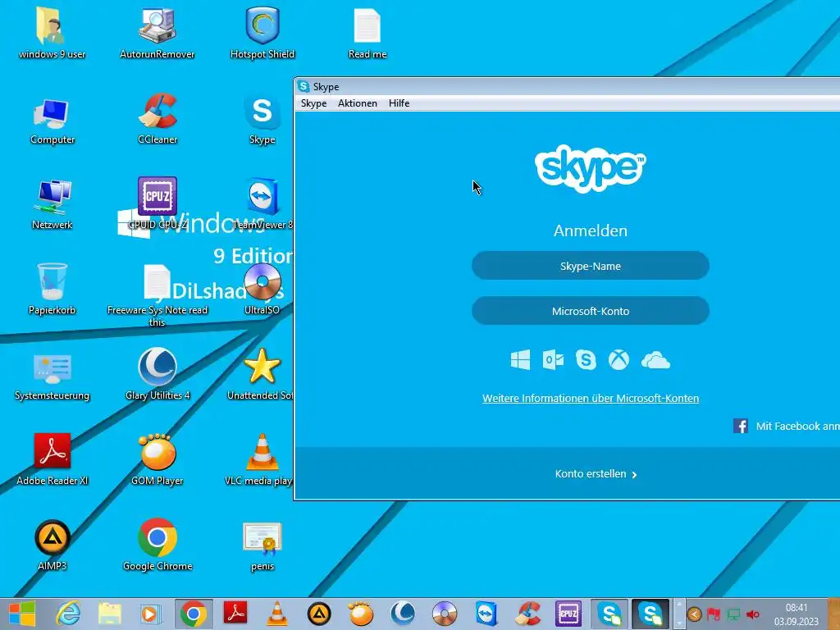The height and width of the screenshot is (630, 840).
Task: Open CPU-Z from taskbar
Action: coord(568,614)
